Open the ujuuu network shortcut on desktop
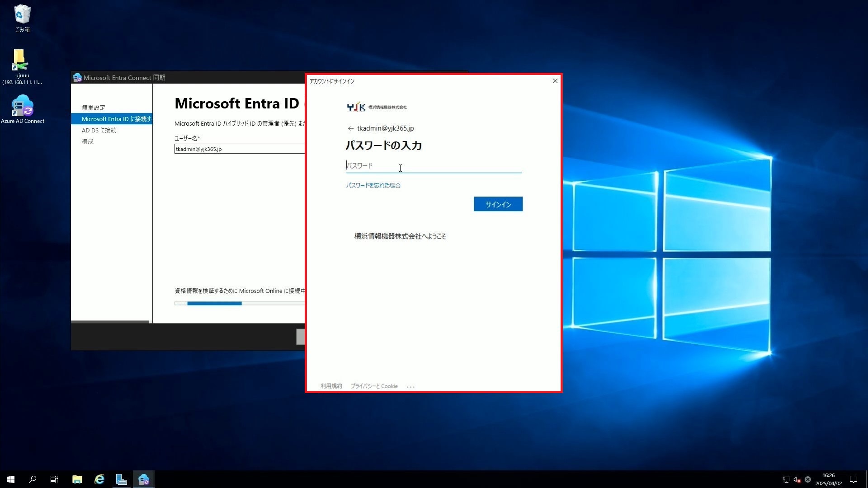Viewport: 868px width, 488px height. pyautogui.click(x=22, y=67)
